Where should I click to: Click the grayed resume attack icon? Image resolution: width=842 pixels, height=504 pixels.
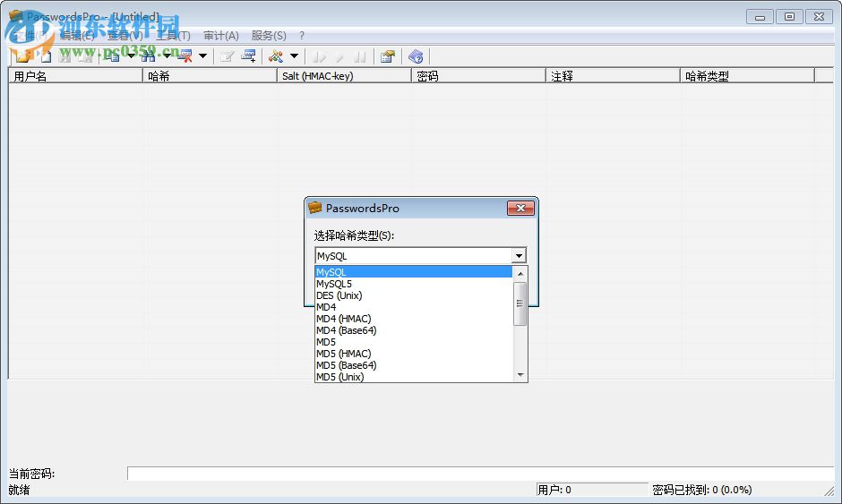[339, 56]
